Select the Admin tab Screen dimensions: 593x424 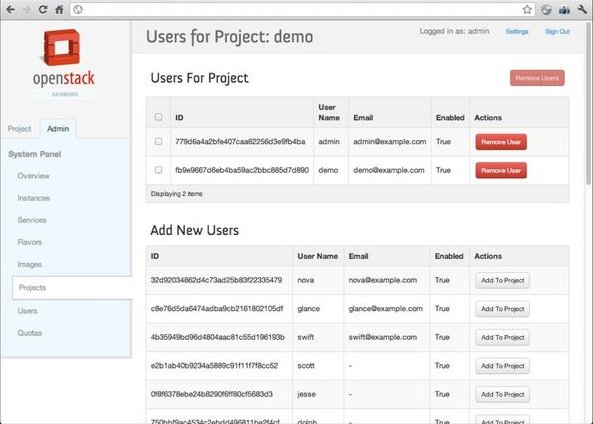click(x=58, y=129)
